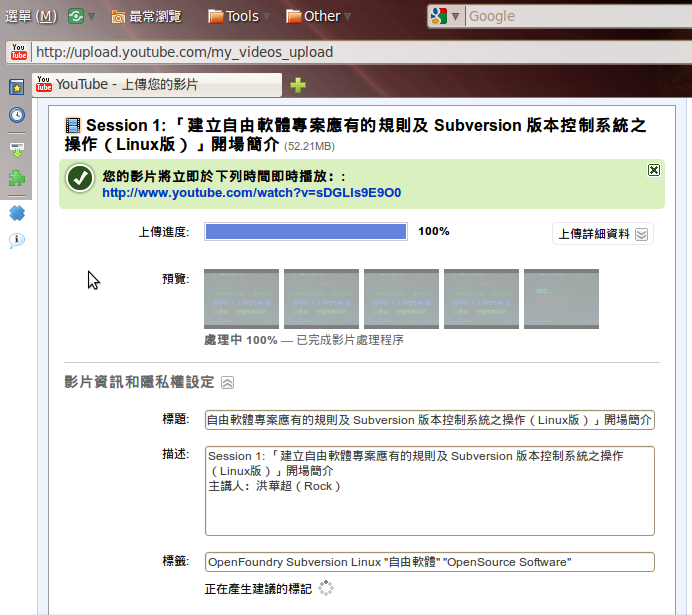Screen dimensions: 692x615
Task: Collapse 影片資訊和隱私權設定 section arrow
Action: pos(227,382)
